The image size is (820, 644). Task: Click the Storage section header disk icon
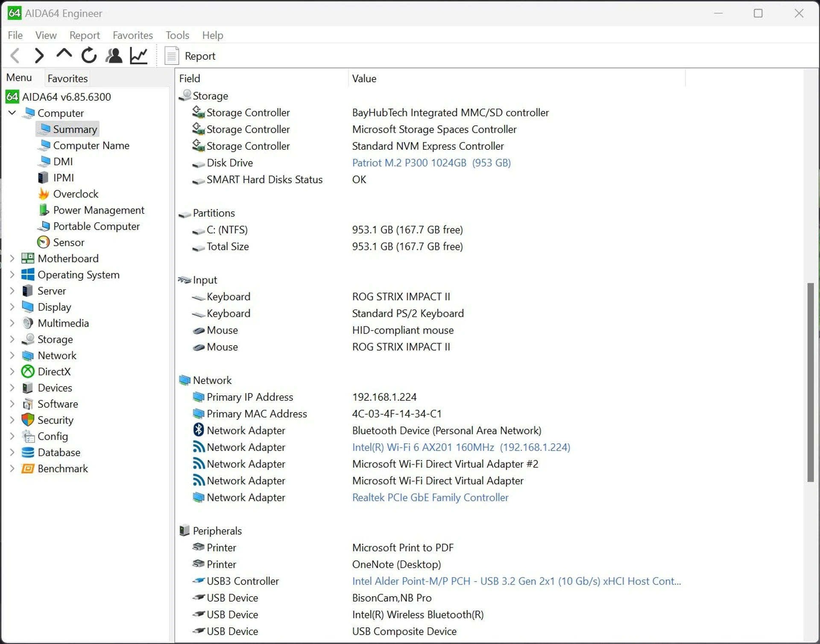click(x=185, y=95)
